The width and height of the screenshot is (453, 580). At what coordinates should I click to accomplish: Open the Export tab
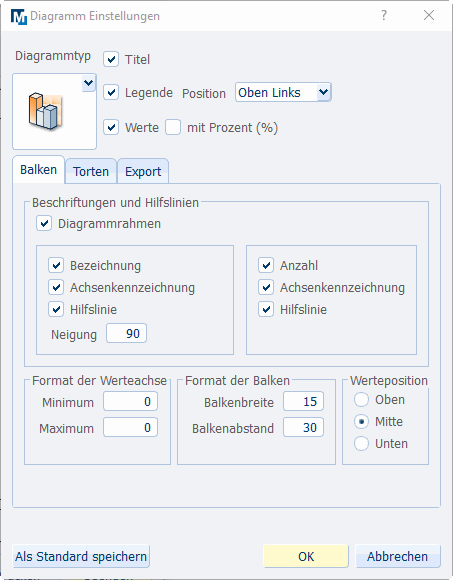coord(143,171)
